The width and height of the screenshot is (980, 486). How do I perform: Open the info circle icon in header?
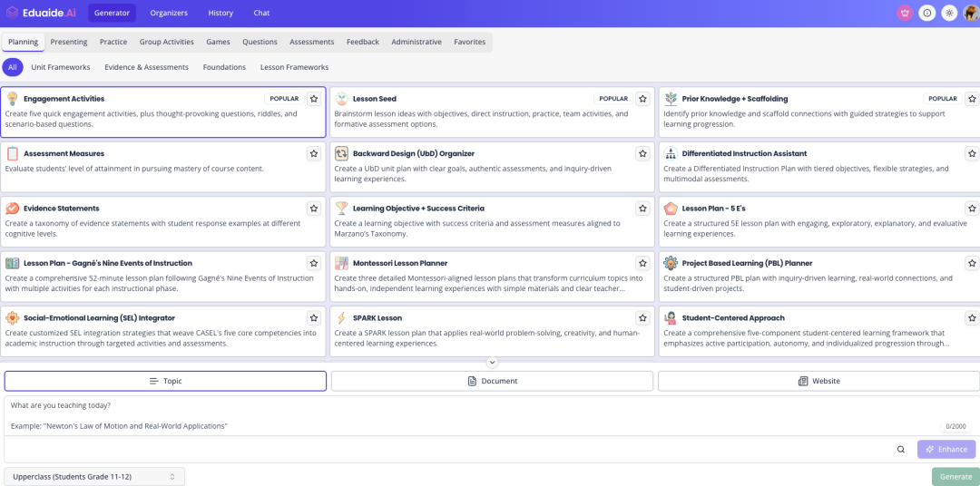[x=926, y=13]
